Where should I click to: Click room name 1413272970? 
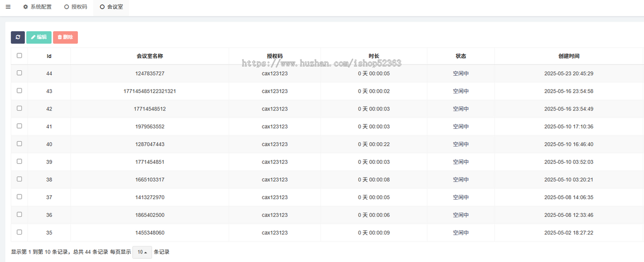pos(150,198)
